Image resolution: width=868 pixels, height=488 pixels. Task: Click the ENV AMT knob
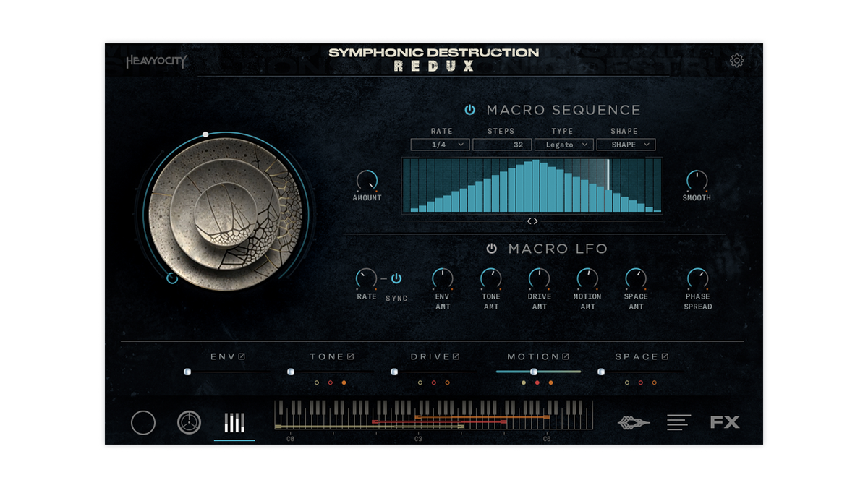(443, 279)
